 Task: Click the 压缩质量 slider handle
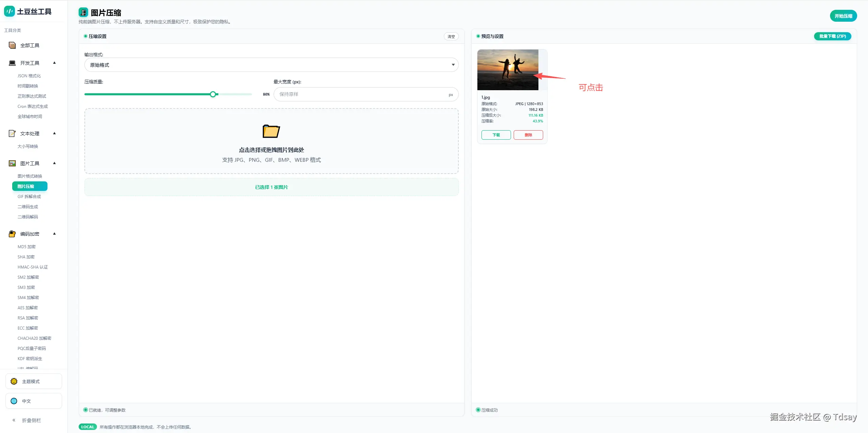click(x=213, y=94)
